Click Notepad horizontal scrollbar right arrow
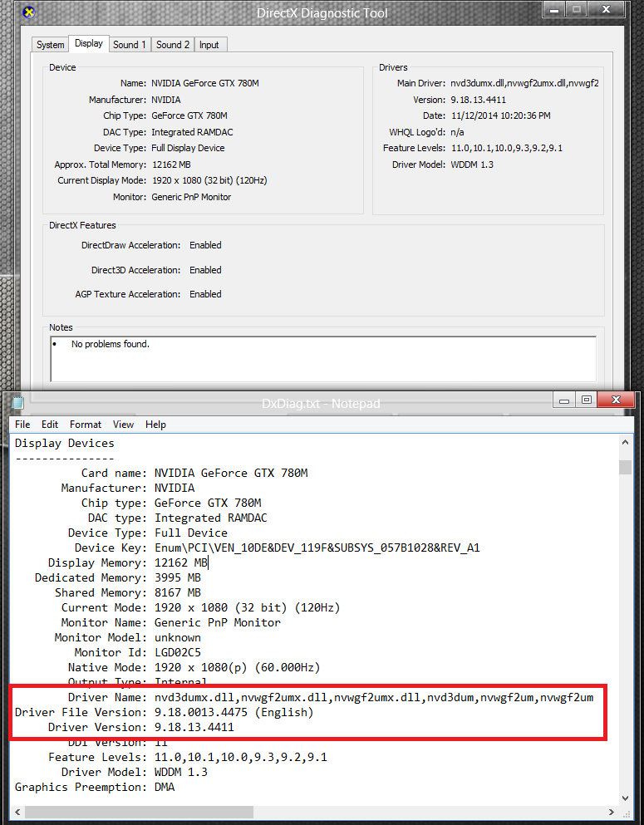The width and height of the screenshot is (644, 825). [612, 812]
